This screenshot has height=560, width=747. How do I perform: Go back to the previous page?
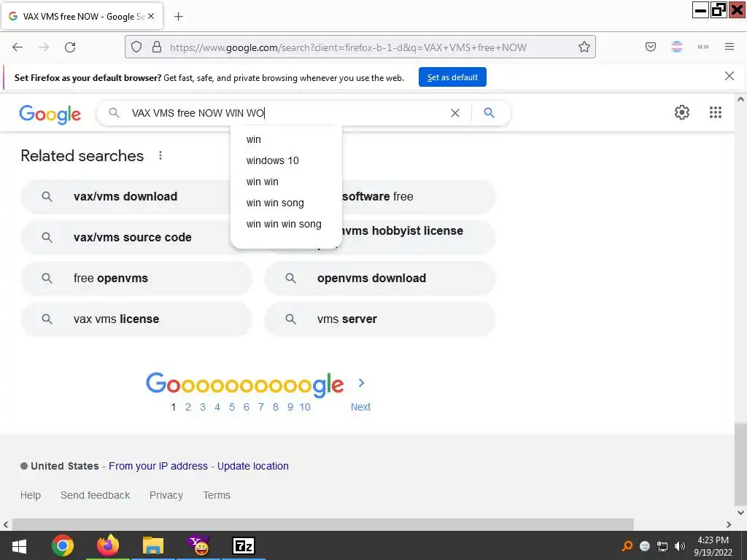(18, 47)
